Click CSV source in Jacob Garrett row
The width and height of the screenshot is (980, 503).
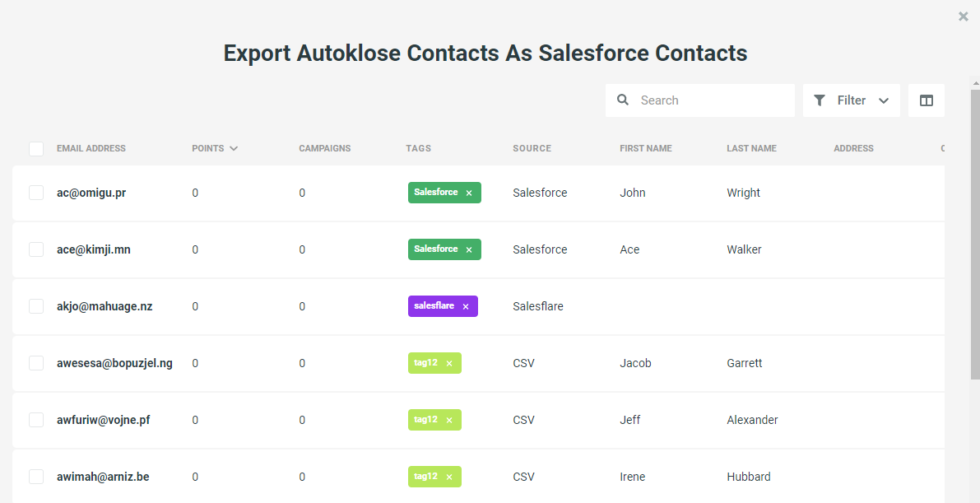pyautogui.click(x=524, y=363)
